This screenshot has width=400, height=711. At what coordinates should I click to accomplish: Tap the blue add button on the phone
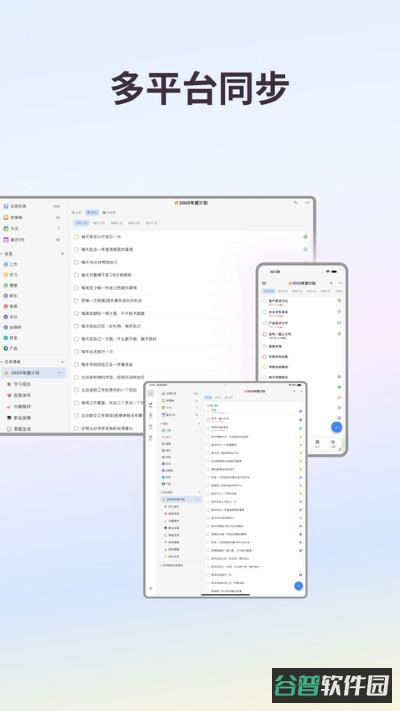click(x=336, y=427)
